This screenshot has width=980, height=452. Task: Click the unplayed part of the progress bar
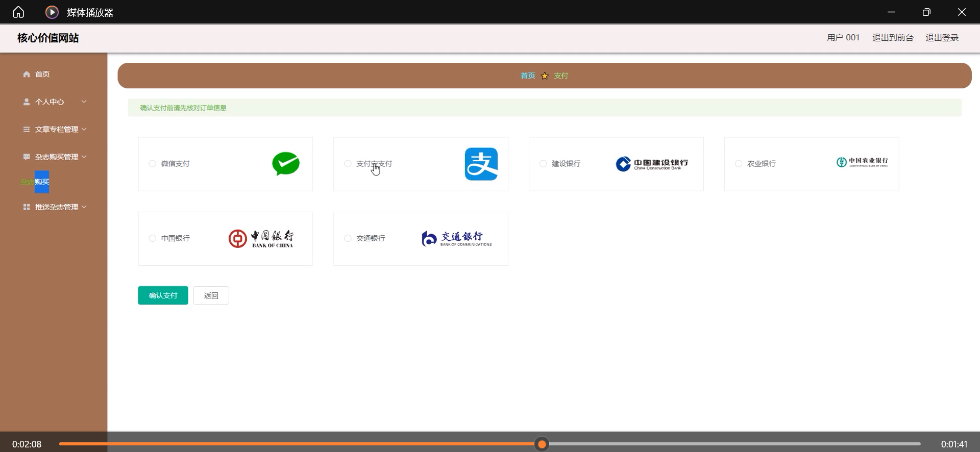[735, 444]
